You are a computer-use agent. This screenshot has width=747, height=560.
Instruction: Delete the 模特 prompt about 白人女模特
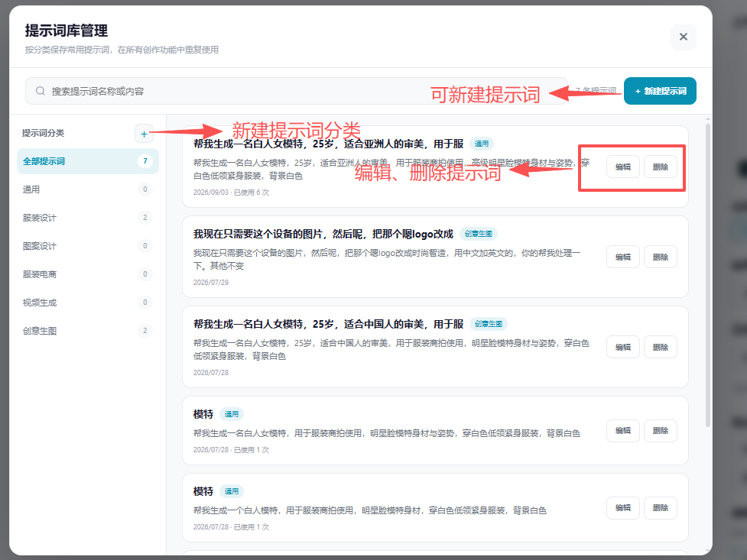click(x=661, y=430)
